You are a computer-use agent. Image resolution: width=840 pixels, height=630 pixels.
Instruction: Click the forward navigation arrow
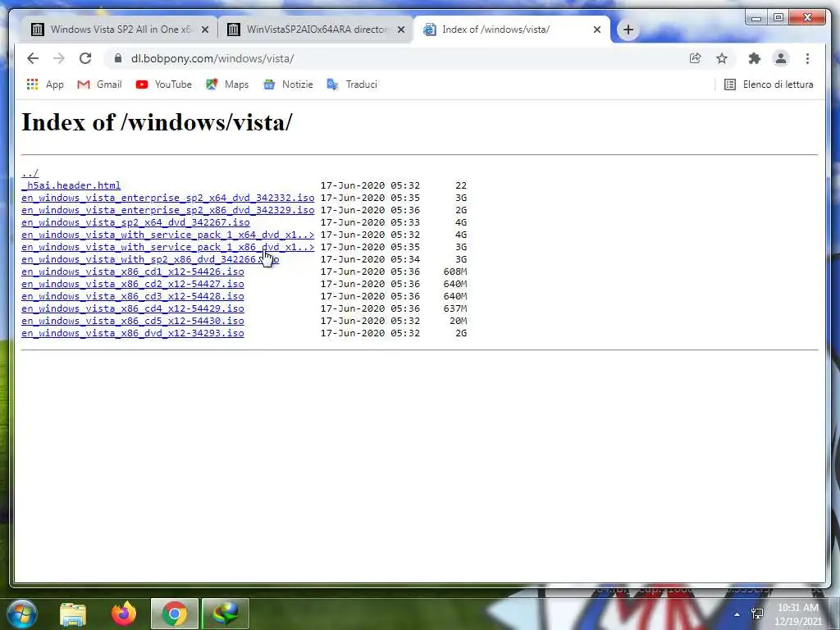pyautogui.click(x=59, y=58)
